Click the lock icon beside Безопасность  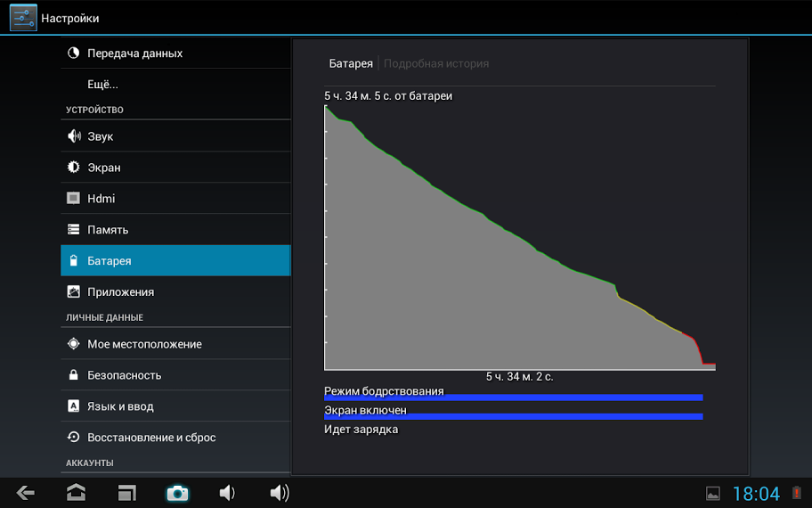[x=74, y=374]
